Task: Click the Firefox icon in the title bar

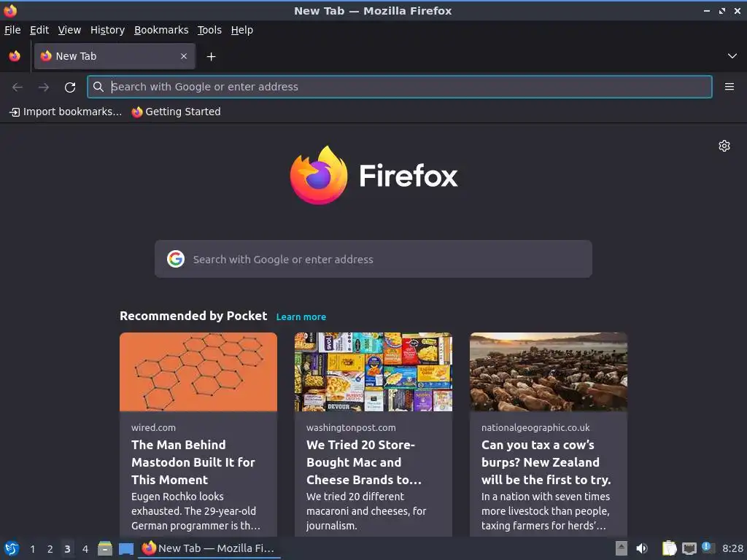Action: tap(10, 10)
